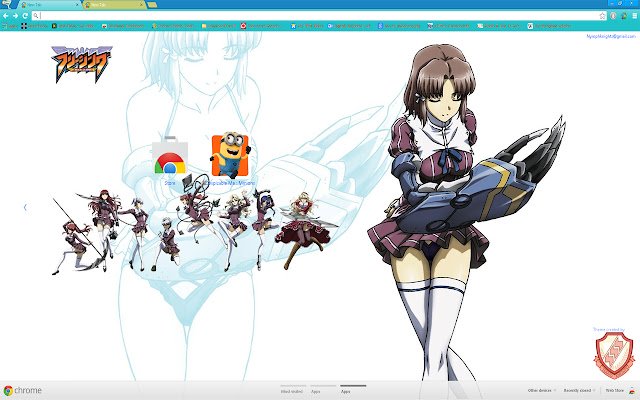Go to previous apps page with left arrow

tap(25, 207)
